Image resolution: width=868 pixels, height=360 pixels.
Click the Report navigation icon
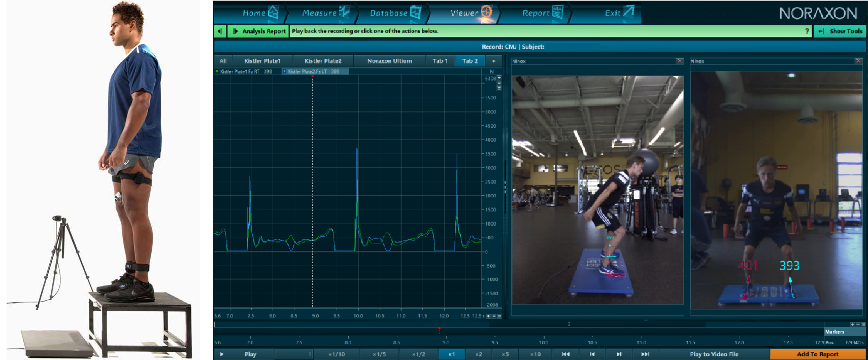557,12
